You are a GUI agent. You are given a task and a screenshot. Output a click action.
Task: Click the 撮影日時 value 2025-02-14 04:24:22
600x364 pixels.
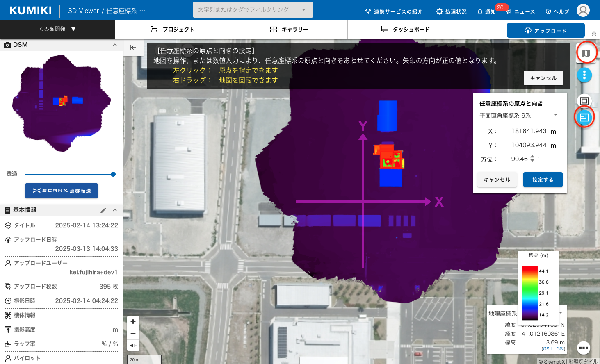click(x=87, y=301)
